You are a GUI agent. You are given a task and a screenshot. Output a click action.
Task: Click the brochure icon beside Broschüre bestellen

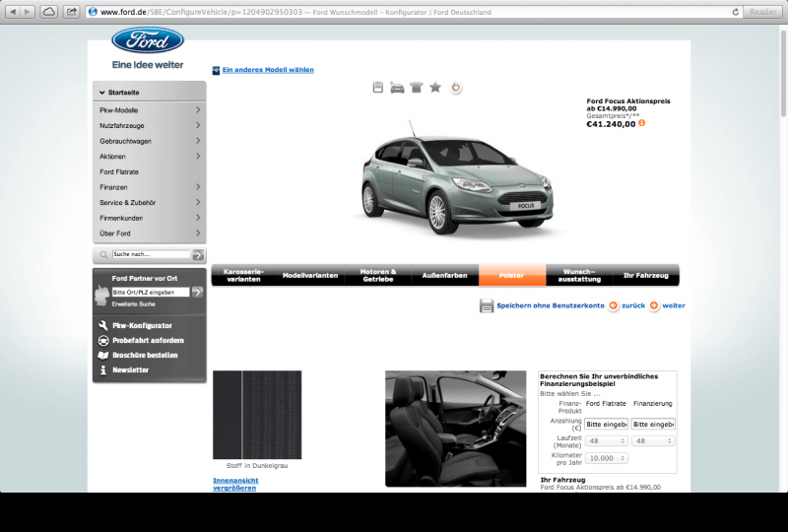(103, 355)
